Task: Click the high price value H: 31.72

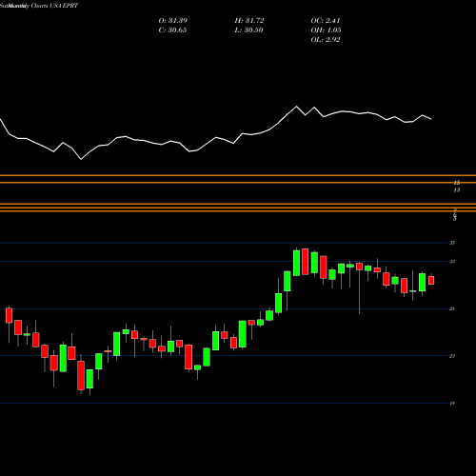Action: 249,21
